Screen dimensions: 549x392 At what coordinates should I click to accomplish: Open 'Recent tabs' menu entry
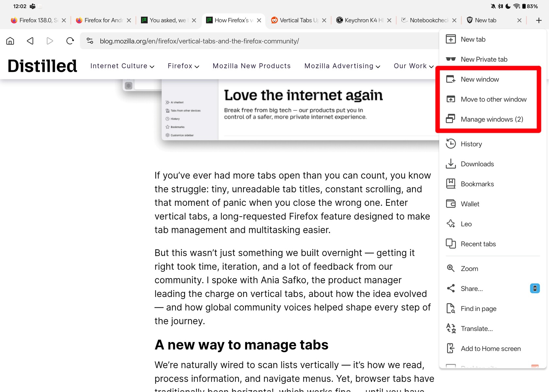click(x=493, y=244)
